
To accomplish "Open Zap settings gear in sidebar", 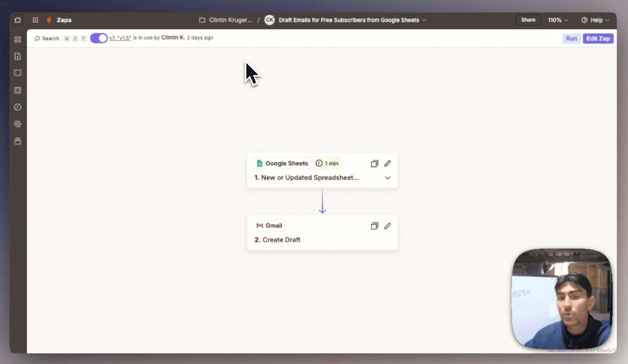I will point(18,124).
